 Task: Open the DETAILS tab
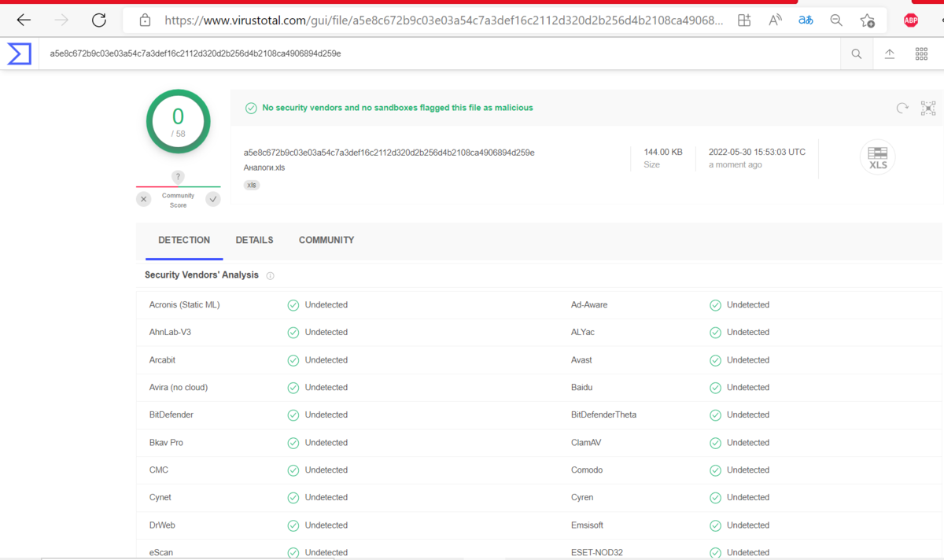click(x=254, y=240)
